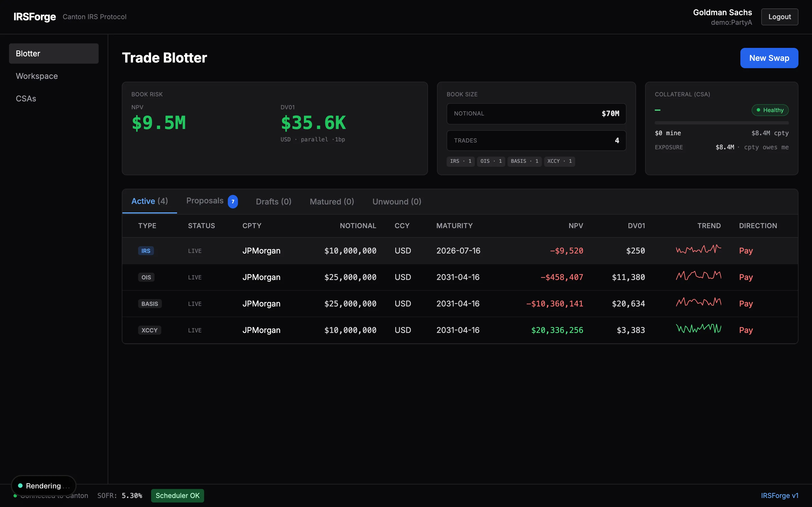Click the IRSForge logo

(35, 16)
